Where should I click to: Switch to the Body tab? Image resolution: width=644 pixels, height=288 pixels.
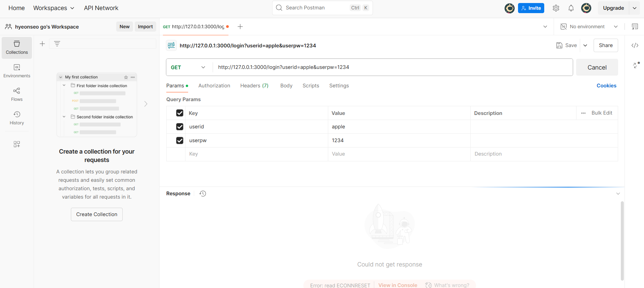click(x=286, y=86)
